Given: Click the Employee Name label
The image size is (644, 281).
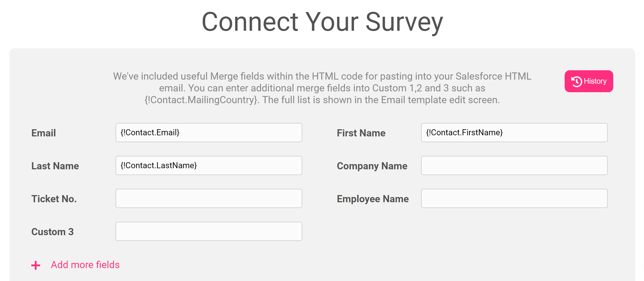Looking at the screenshot, I should [373, 199].
